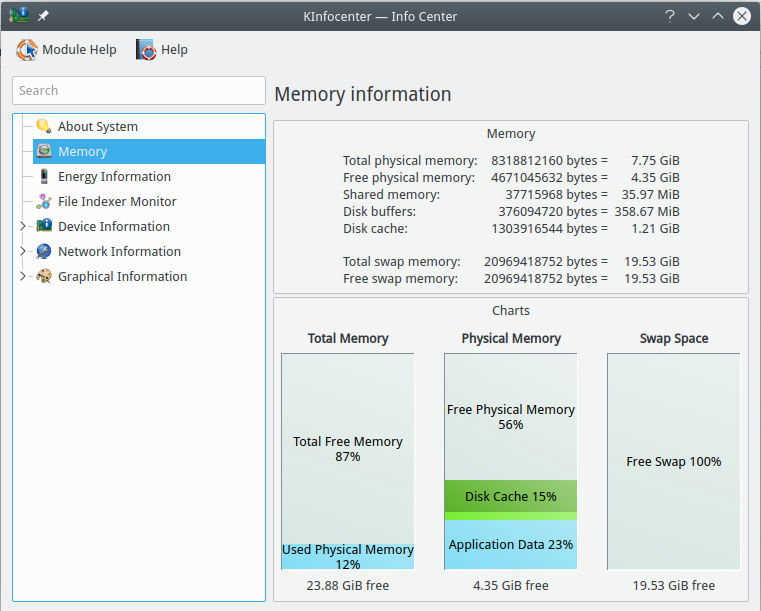761x611 pixels.
Task: Select Graphical Information in the tree
Action: click(122, 276)
